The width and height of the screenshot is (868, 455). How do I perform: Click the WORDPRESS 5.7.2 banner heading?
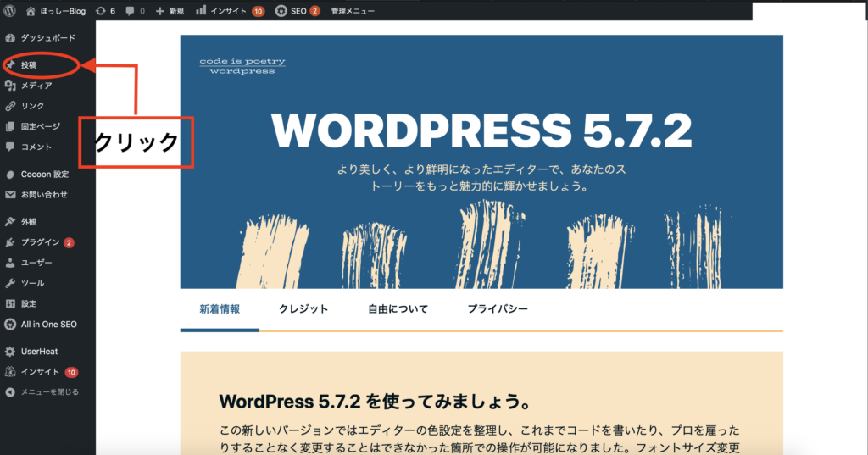point(481,130)
